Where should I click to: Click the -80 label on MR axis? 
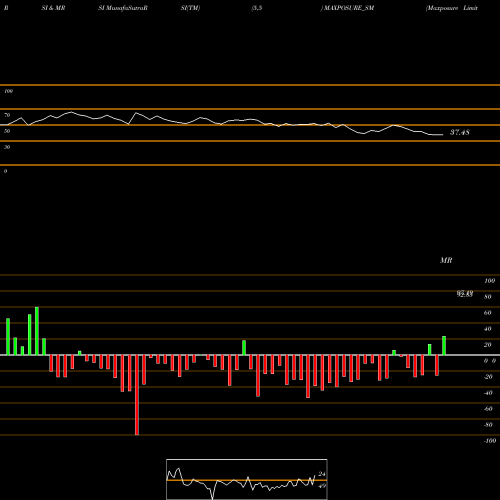488,425
